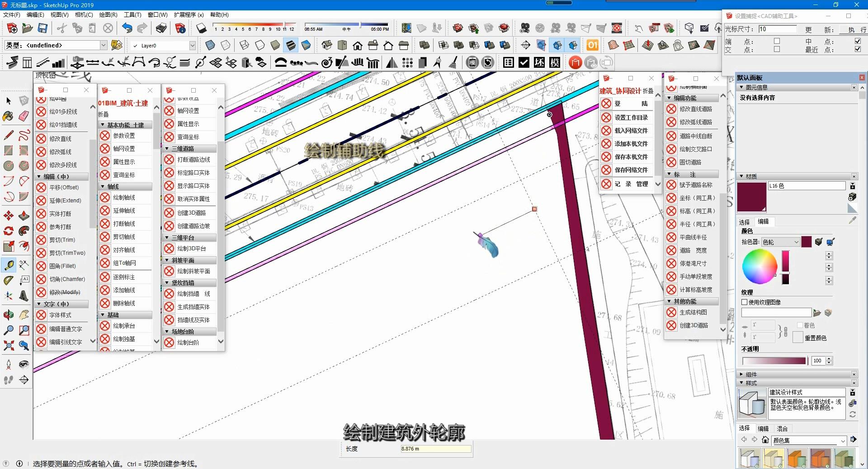Open the styles 混合 tab
Screen dimensions: 868x469
tap(782, 428)
